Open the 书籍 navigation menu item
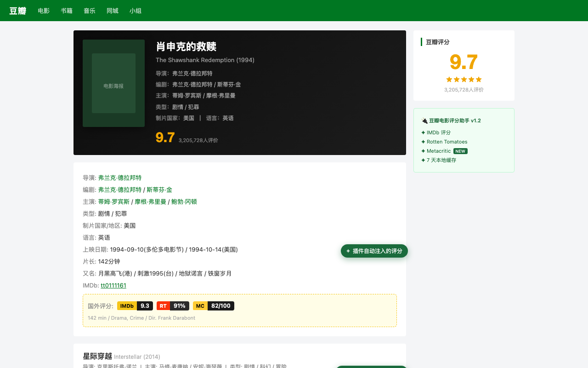The width and height of the screenshot is (588, 368). [x=67, y=11]
